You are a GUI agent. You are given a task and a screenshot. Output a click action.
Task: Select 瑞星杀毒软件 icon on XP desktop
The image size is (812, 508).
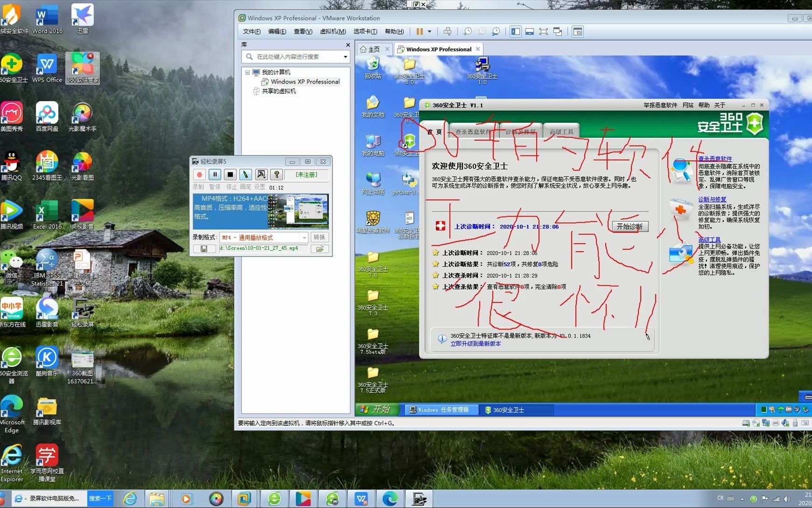pyautogui.click(x=373, y=222)
